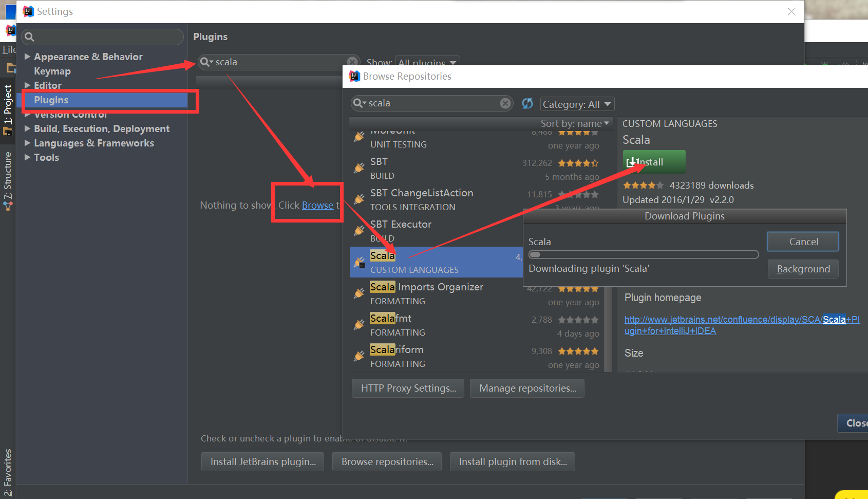Expand Build, Execution, Deployment settings
The width and height of the screenshot is (868, 499).
(28, 128)
